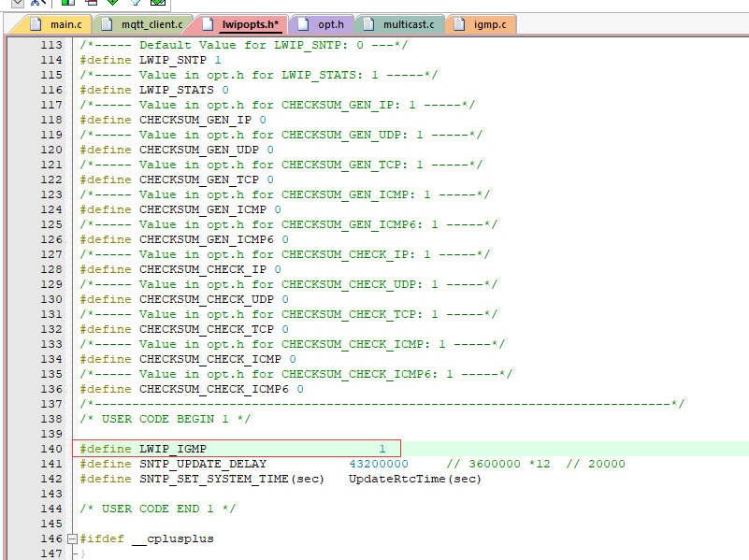The image size is (749, 560).
Task: Click line number 140 in the gutter
Action: tap(52, 448)
